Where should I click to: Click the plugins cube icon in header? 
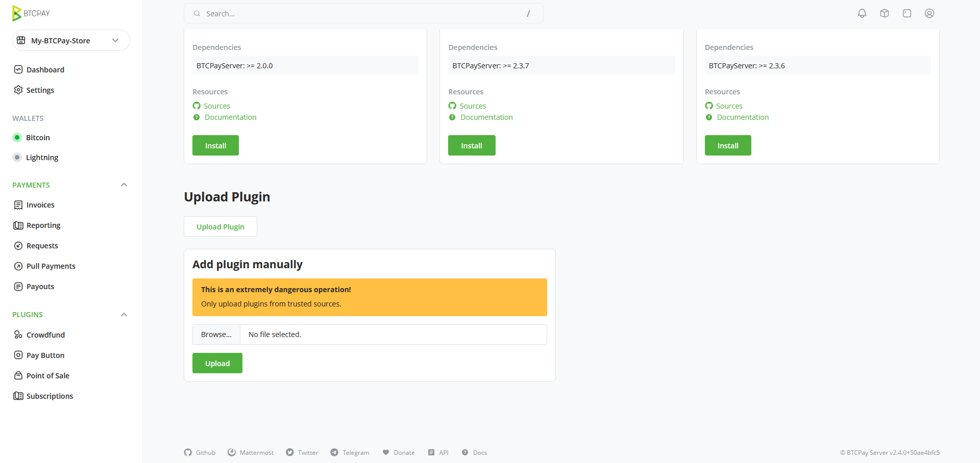click(885, 13)
